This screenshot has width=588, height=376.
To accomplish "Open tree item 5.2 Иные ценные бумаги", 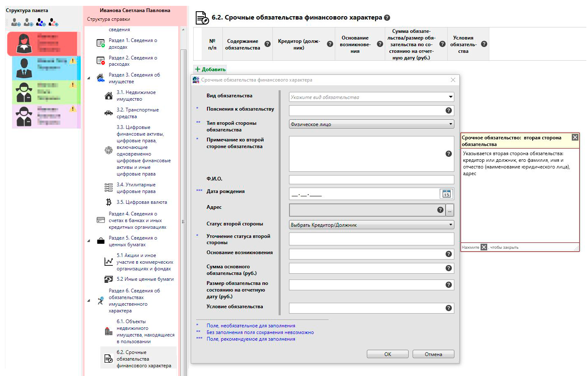I will (145, 279).
